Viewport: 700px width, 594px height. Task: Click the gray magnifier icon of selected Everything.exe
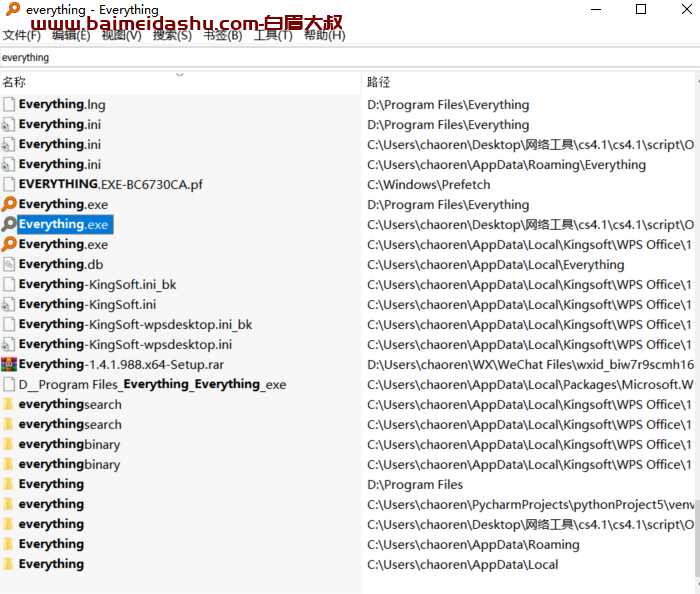click(x=9, y=224)
